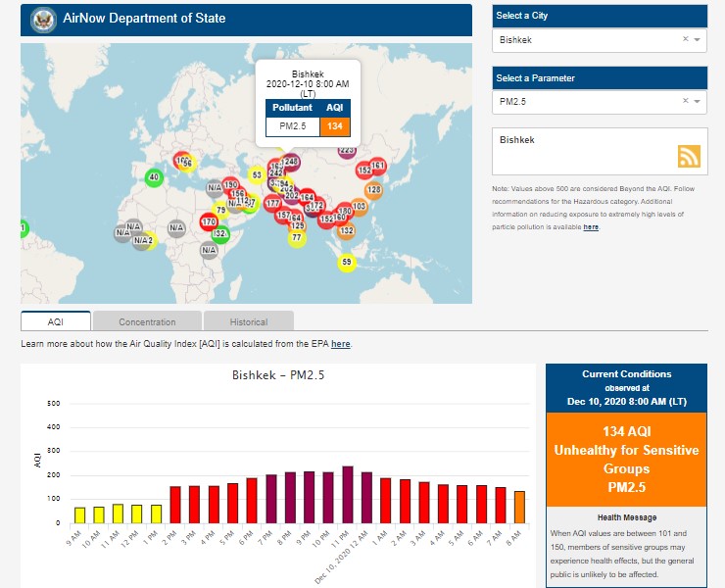Click the yellow 77 AQI map marker
Image resolution: width=725 pixels, height=588 pixels.
pos(297,237)
